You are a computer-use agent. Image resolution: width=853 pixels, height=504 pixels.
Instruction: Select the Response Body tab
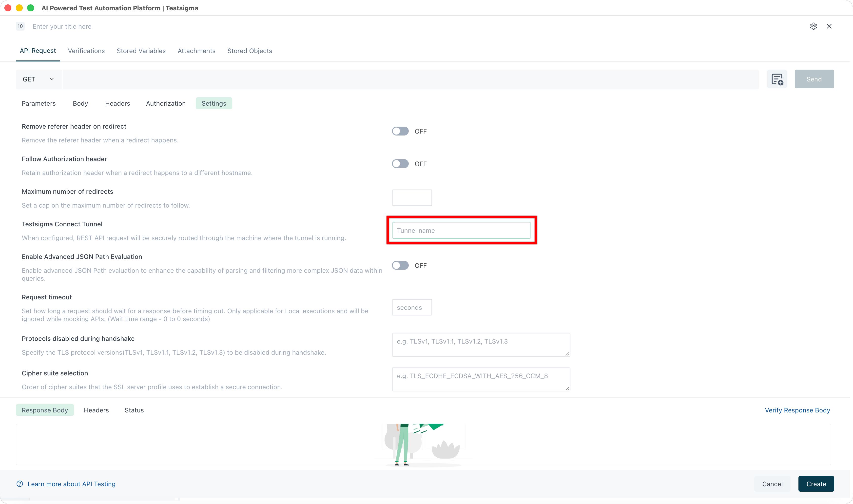click(45, 410)
